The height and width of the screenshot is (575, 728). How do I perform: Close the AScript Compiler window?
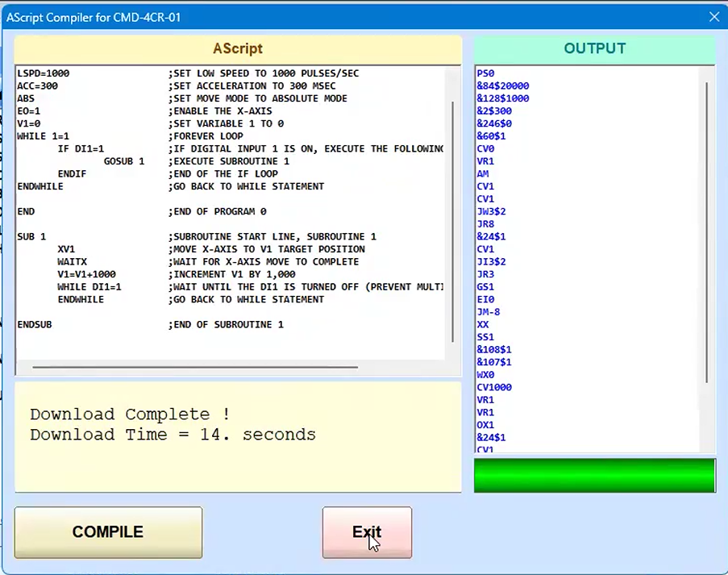(714, 17)
